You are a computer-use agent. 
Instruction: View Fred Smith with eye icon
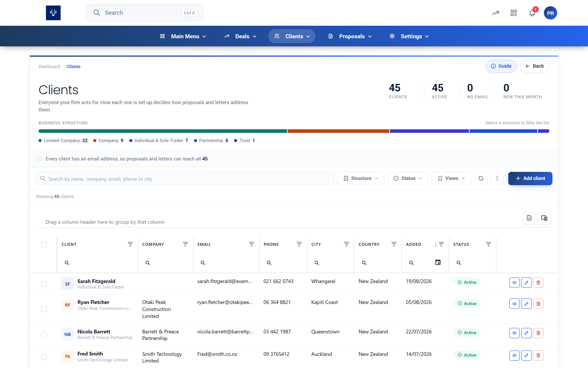coord(514,355)
